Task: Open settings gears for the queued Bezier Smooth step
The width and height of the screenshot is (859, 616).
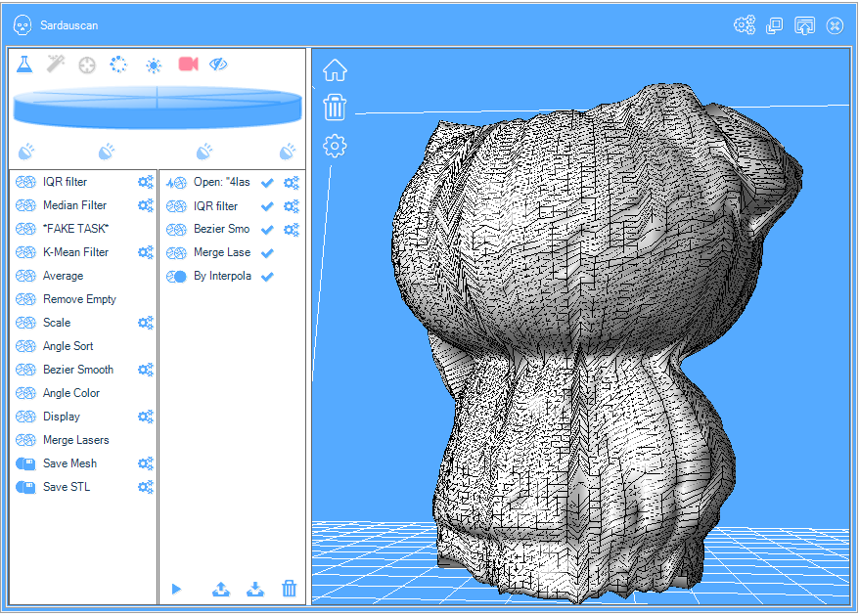Action: [291, 230]
